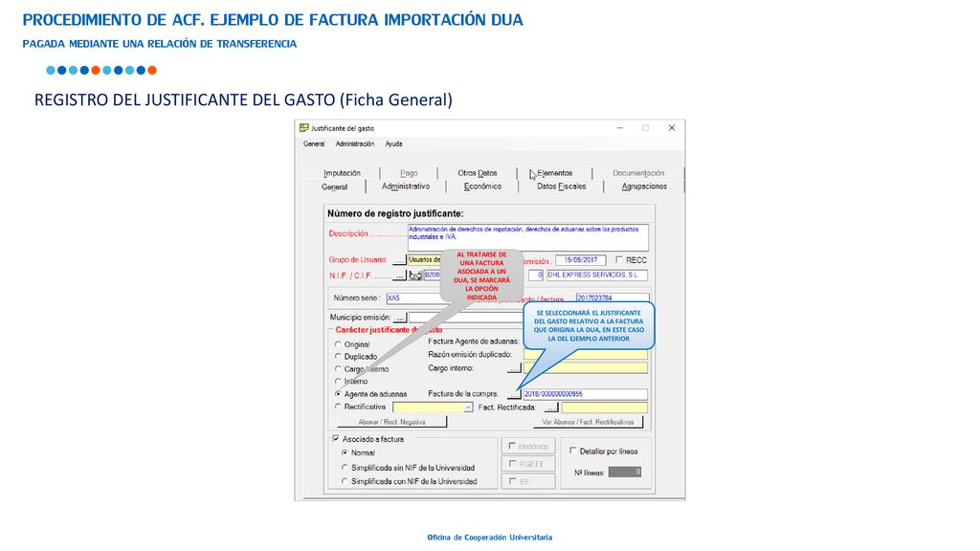
Task: Open the General menu
Action: click(314, 143)
